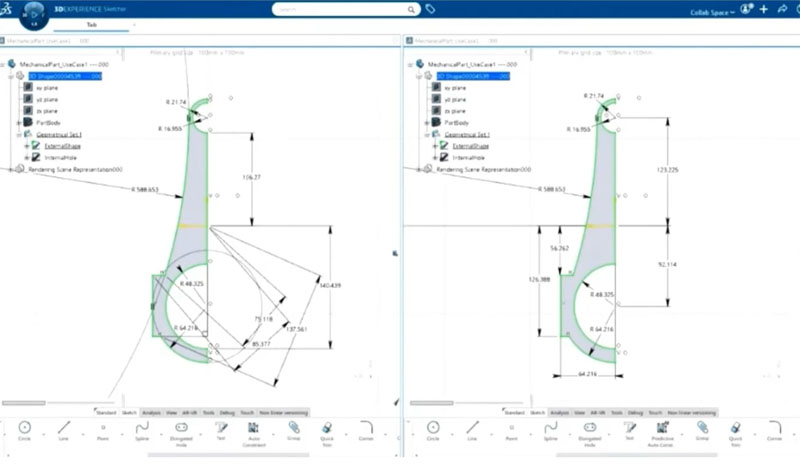Click left tree panel horizontal scrollbar
800x464 pixels.
coord(23,403)
